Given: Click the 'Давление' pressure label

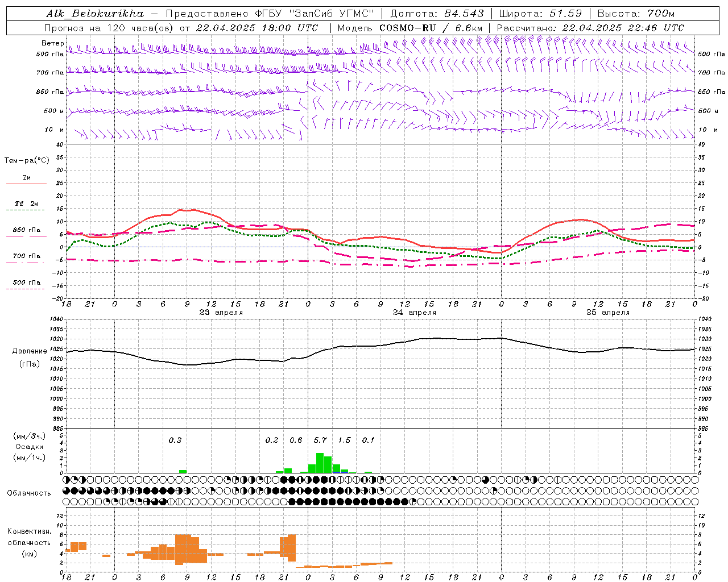Looking at the screenshot, I should tap(30, 351).
